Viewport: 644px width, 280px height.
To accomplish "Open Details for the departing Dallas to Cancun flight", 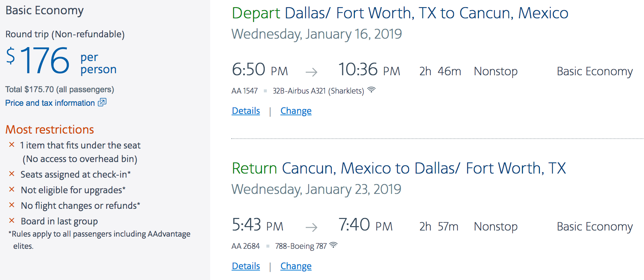I will point(246,111).
